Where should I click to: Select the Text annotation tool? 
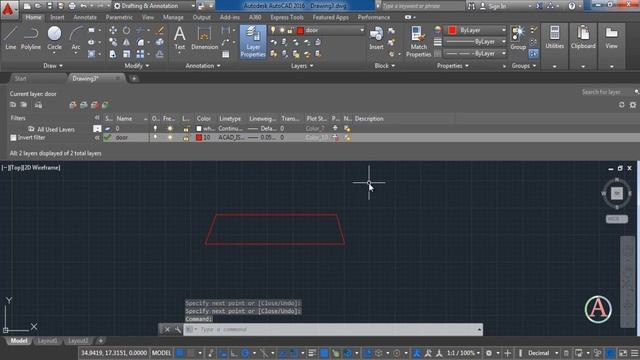coord(180,38)
